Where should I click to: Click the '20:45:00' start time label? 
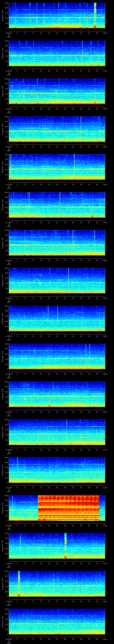click(x=9, y=639)
